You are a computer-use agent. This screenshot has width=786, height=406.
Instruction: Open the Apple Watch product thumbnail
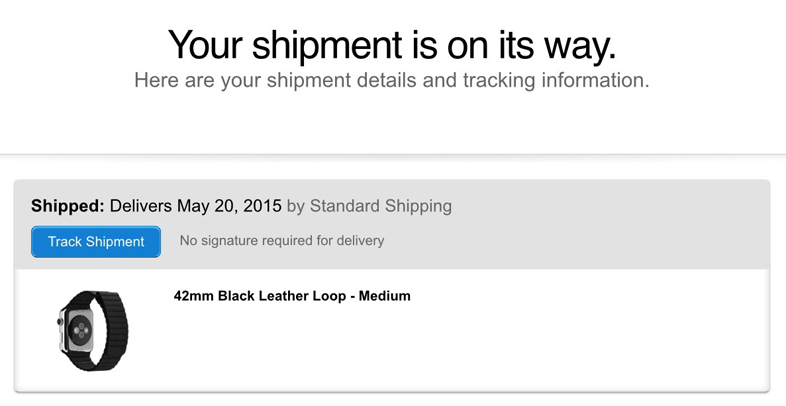[x=93, y=330]
